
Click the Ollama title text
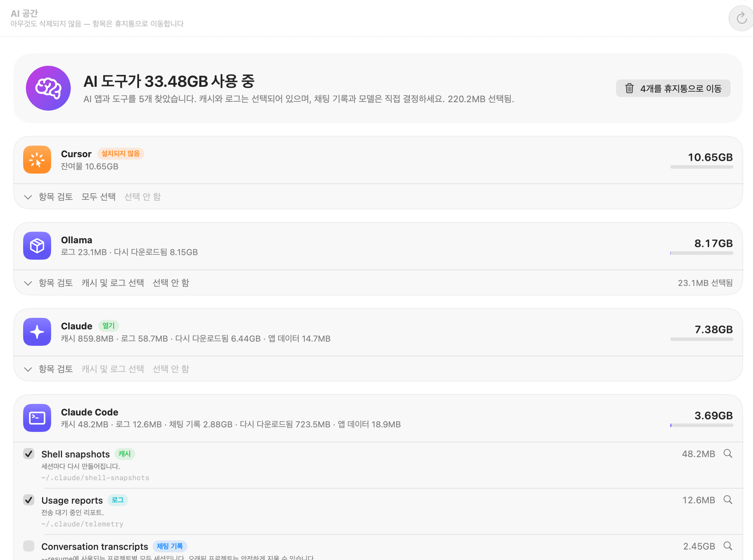76,240
